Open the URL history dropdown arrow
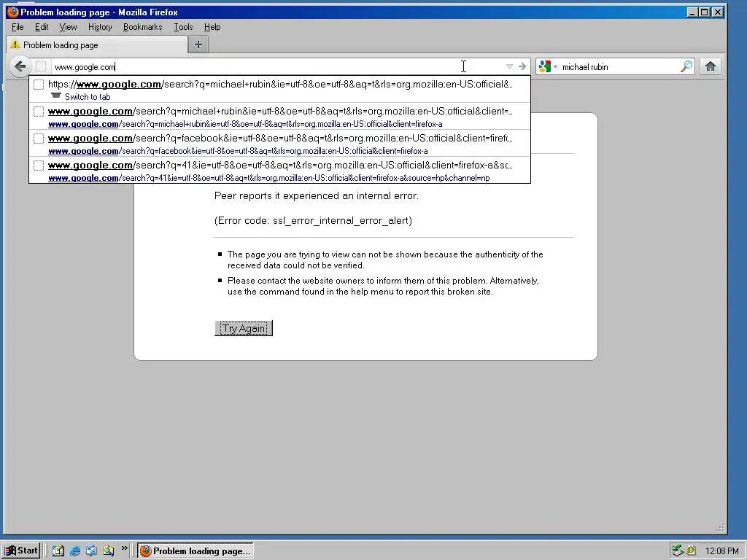This screenshot has width=747, height=560. pyautogui.click(x=509, y=66)
